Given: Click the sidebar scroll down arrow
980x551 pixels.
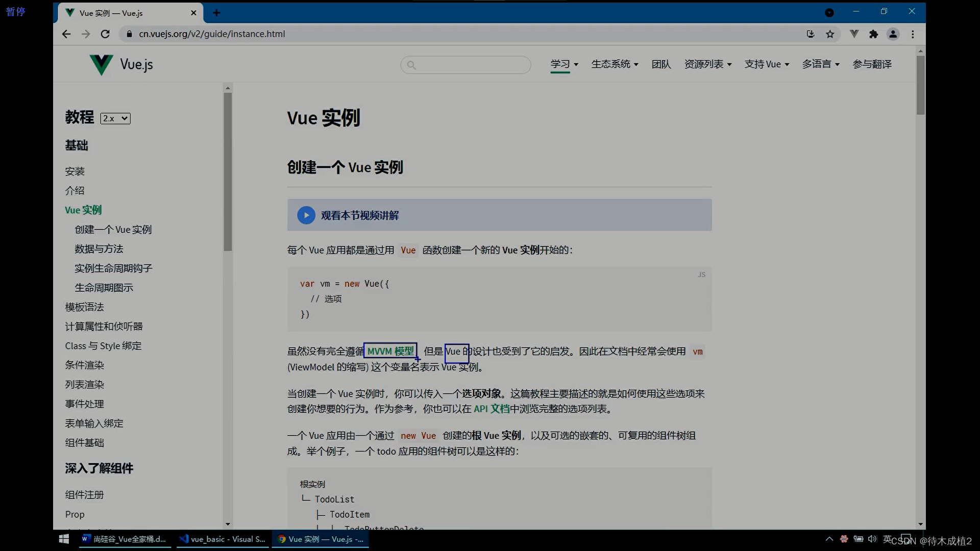Looking at the screenshot, I should tap(228, 524).
